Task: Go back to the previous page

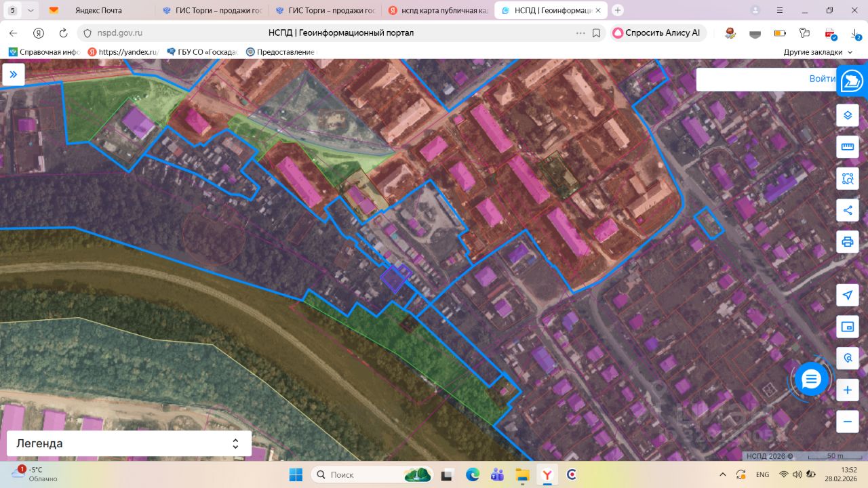Action: tap(13, 33)
